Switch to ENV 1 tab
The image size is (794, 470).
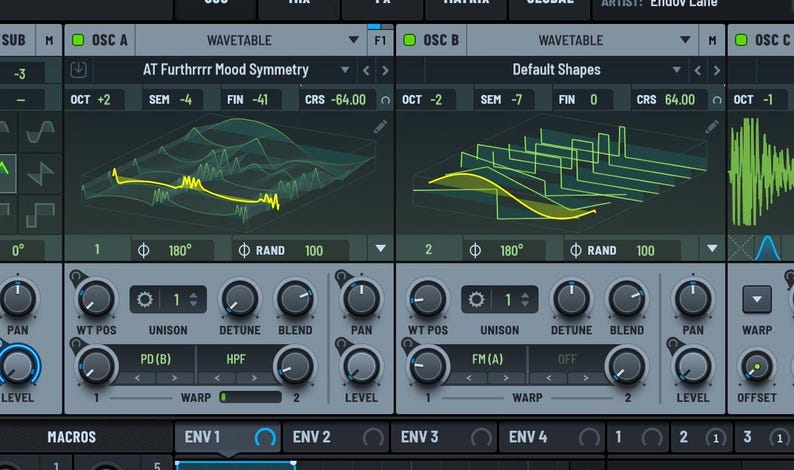(228, 437)
